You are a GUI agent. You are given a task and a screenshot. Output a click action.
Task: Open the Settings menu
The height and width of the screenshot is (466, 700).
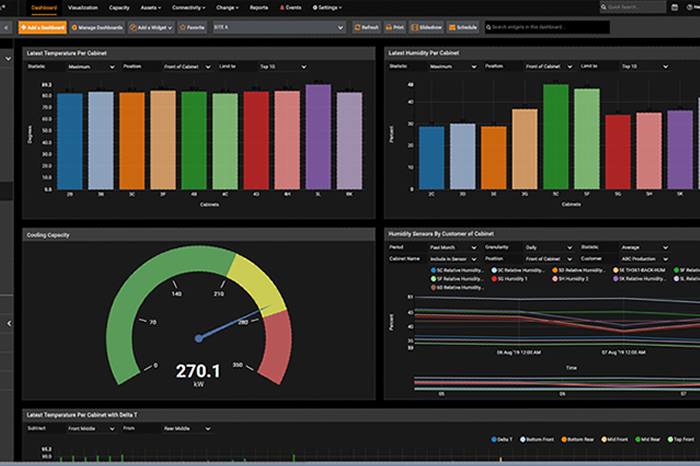click(x=327, y=8)
